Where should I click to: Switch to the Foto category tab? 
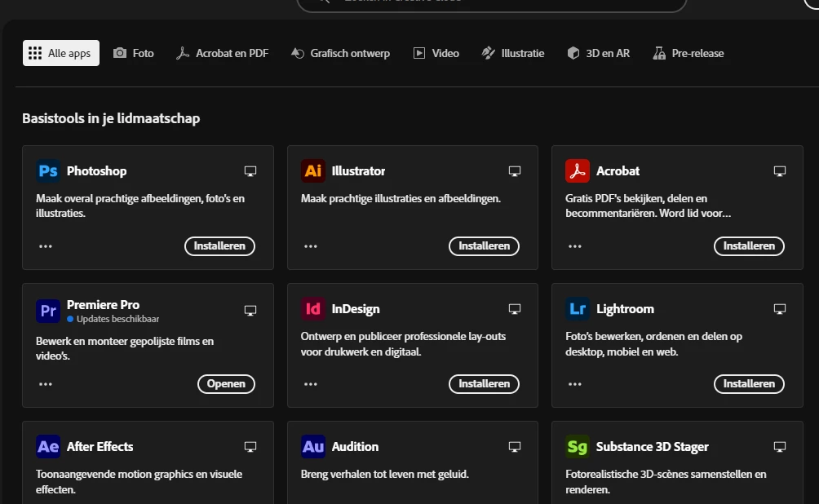point(134,53)
